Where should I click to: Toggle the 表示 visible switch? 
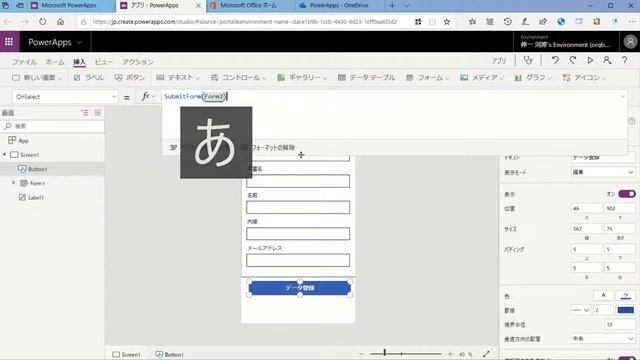click(x=627, y=194)
